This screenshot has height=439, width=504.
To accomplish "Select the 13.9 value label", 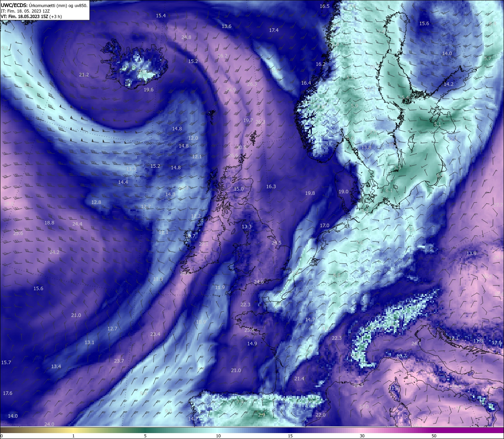I will pyautogui.click(x=471, y=254).
